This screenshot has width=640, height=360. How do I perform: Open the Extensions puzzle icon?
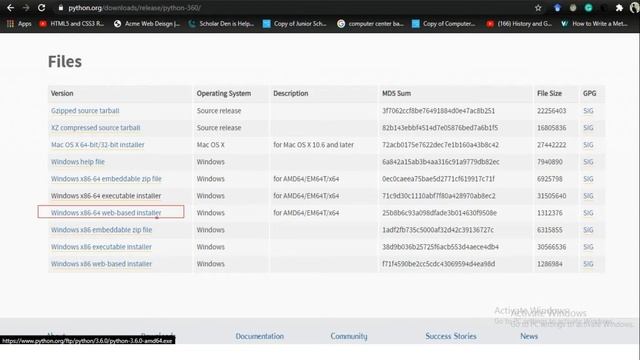point(619,8)
